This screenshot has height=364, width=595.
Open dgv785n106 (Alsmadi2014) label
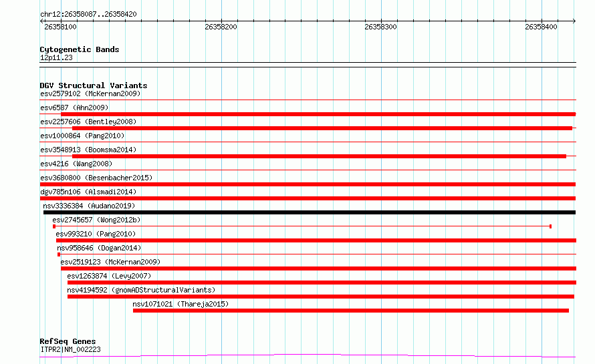(88, 192)
